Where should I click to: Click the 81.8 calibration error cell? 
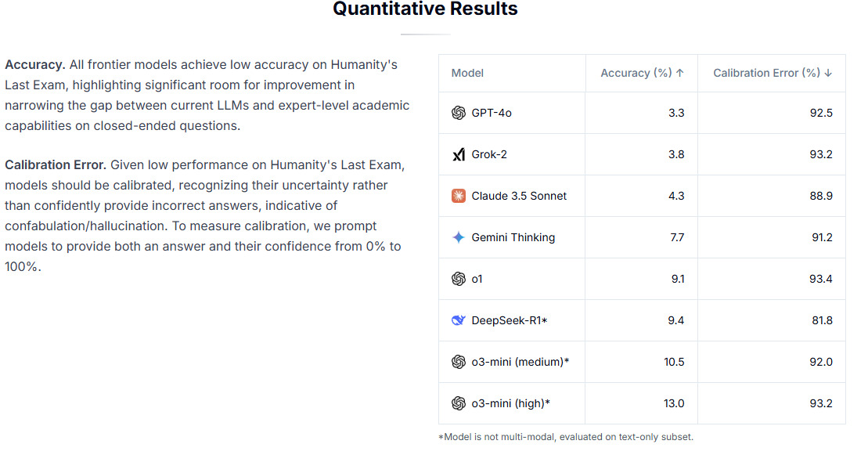click(822, 320)
